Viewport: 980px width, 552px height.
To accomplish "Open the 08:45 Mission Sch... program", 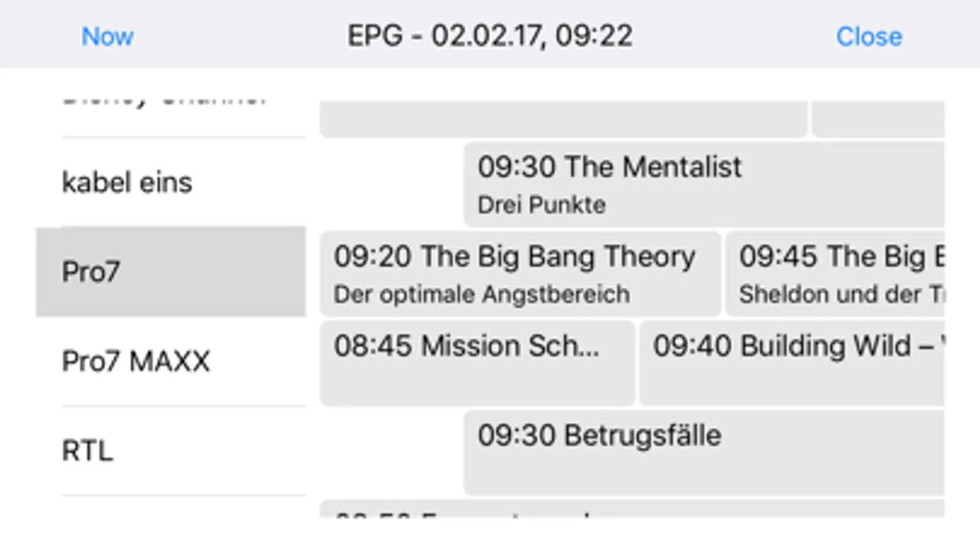I will coord(477,364).
